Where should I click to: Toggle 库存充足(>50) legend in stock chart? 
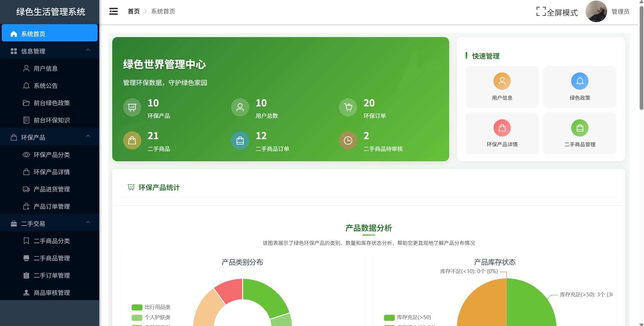(x=407, y=317)
